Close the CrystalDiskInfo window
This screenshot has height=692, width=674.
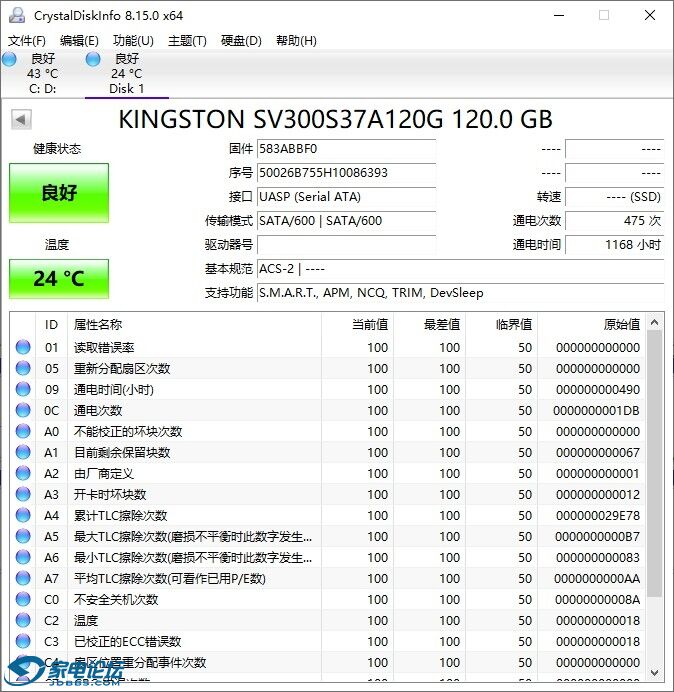pyautogui.click(x=650, y=15)
